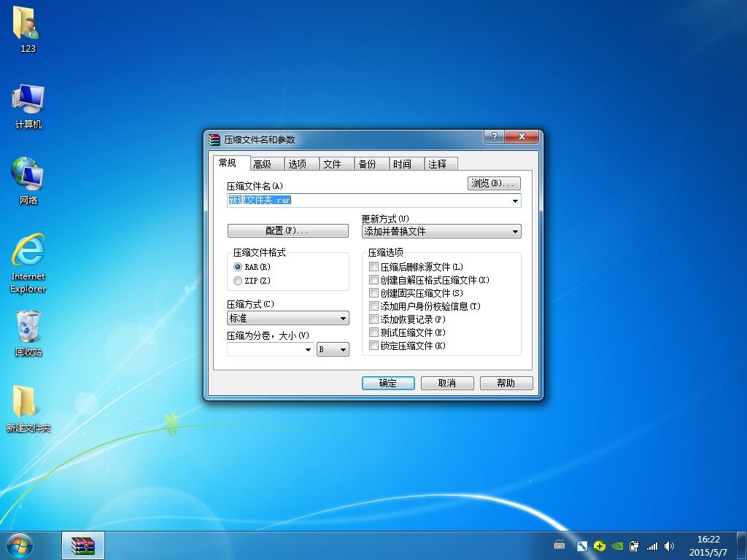This screenshot has height=560, width=747.
Task: Enable 压缩后删除源文件 checkbox
Action: click(x=374, y=267)
